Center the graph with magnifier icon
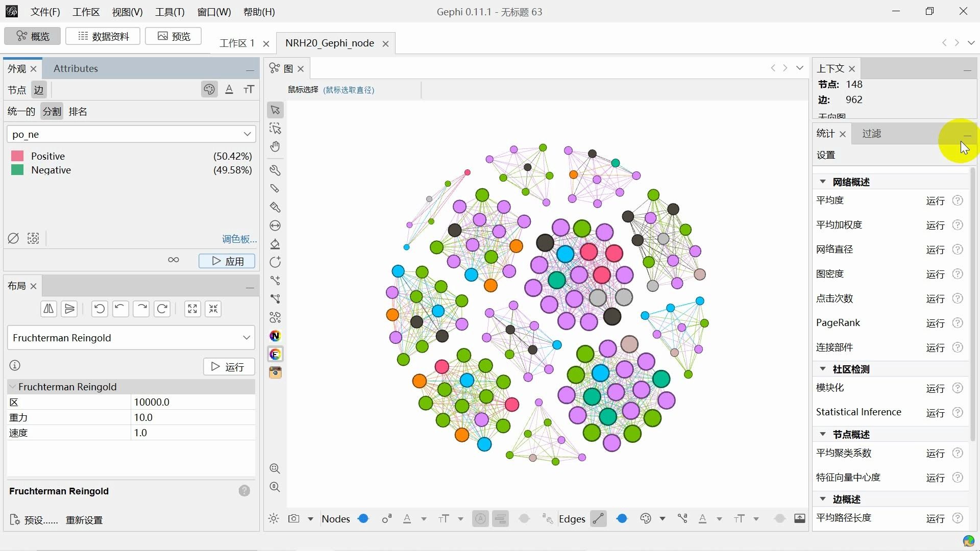The image size is (980, 551). coord(275,468)
